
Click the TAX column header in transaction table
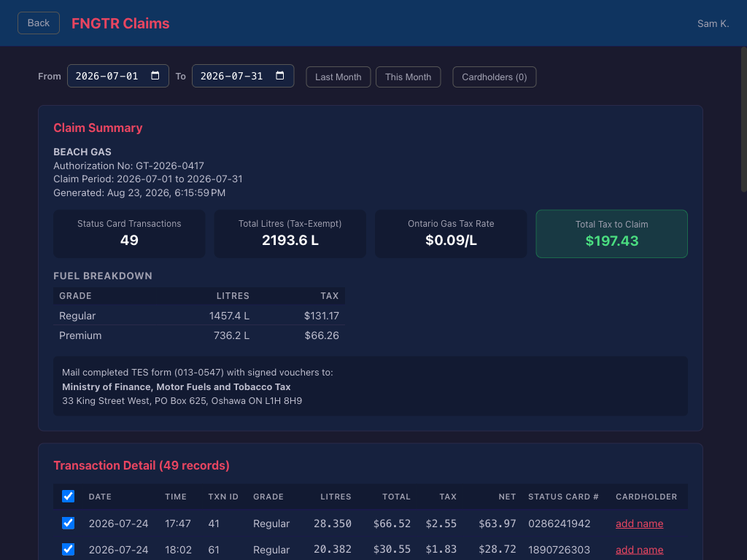[448, 497]
